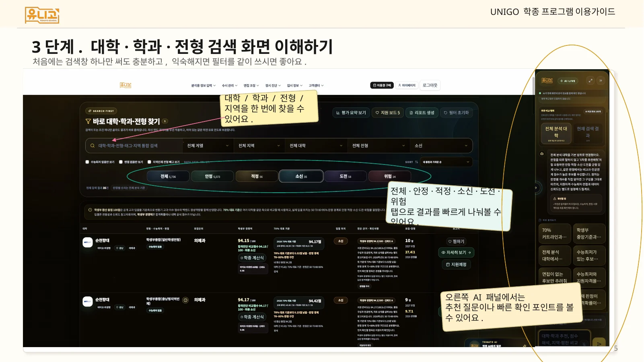Select the 안정 results tab
This screenshot has height=362, width=644.
(212, 176)
